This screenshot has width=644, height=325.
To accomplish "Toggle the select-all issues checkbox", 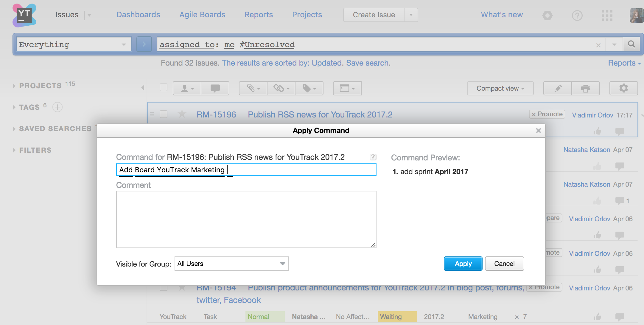I will 164,87.
